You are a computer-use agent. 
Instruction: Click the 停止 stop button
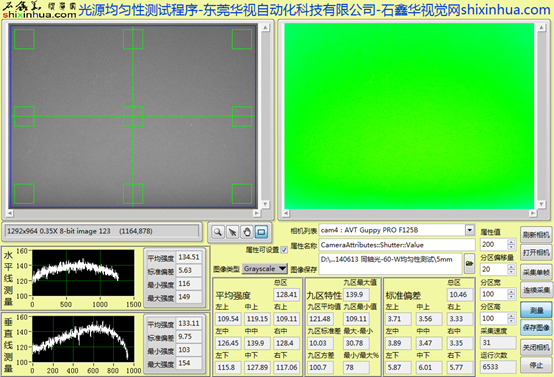[x=536, y=366]
